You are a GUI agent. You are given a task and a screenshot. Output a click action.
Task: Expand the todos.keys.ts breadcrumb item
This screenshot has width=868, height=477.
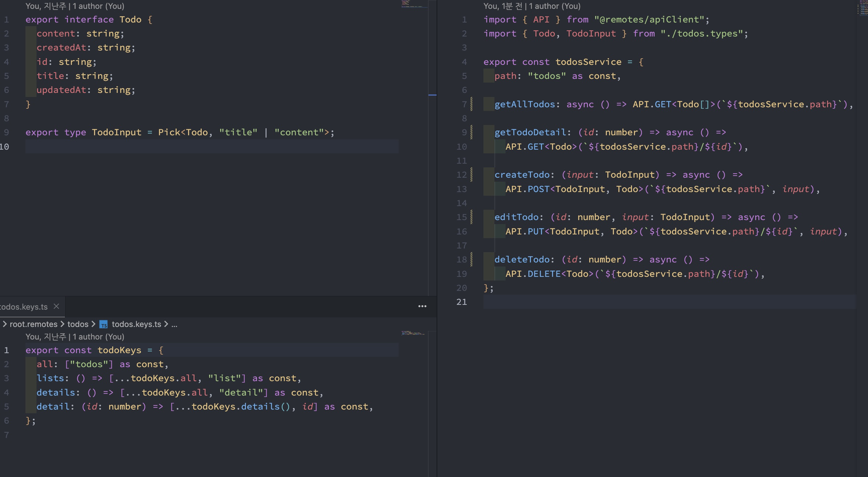coord(136,324)
